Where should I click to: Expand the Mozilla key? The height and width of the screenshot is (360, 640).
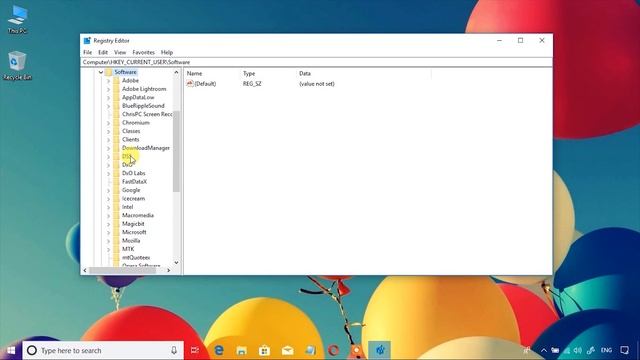tap(108, 241)
